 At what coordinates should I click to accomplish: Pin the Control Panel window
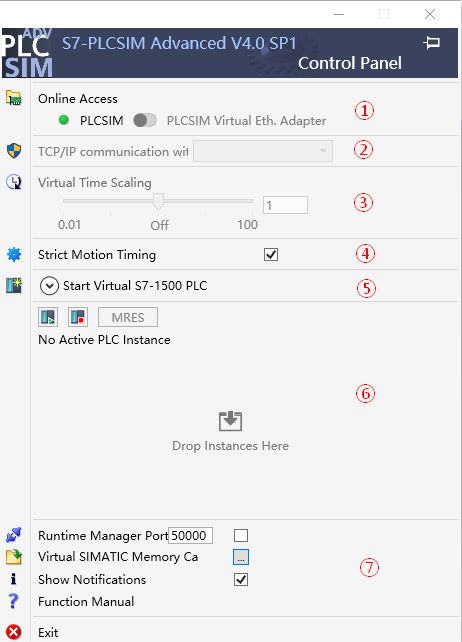431,43
